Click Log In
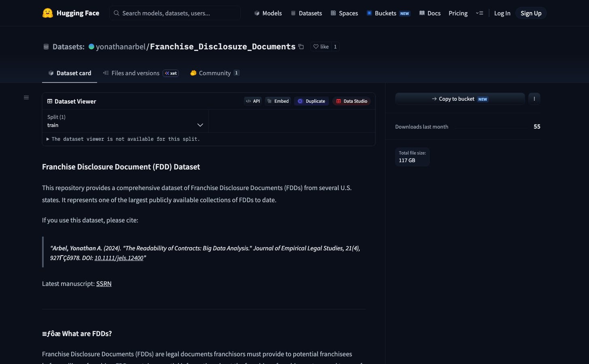This screenshot has height=364, width=589. [502, 13]
